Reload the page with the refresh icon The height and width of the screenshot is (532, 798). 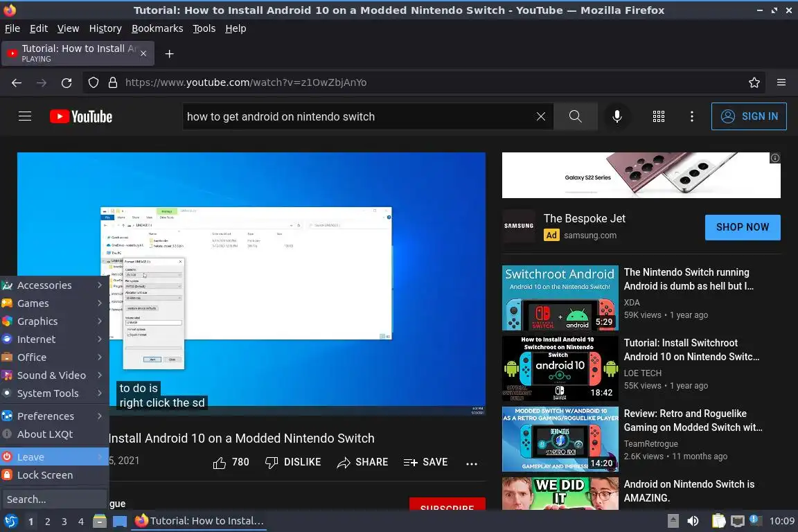point(66,82)
